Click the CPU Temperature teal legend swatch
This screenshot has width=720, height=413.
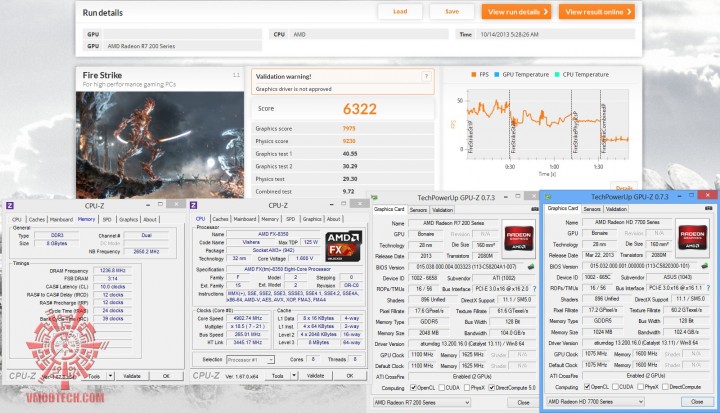coord(557,74)
